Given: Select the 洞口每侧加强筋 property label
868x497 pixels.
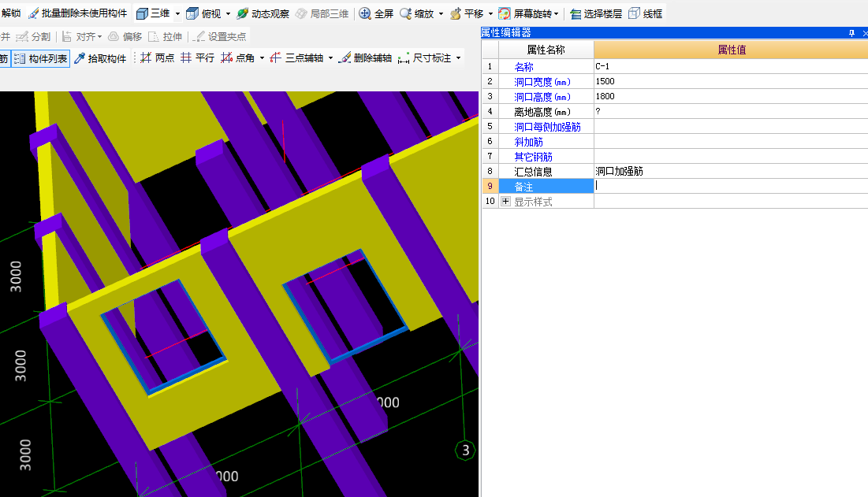Looking at the screenshot, I should pos(547,127).
